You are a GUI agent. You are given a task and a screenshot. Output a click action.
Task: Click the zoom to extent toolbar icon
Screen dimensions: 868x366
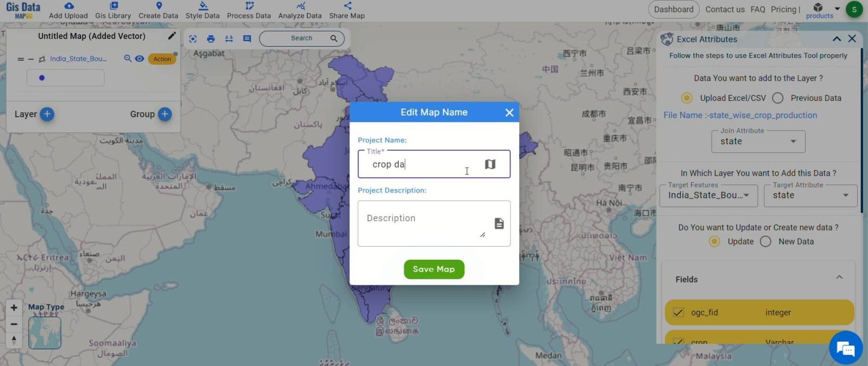point(193,38)
